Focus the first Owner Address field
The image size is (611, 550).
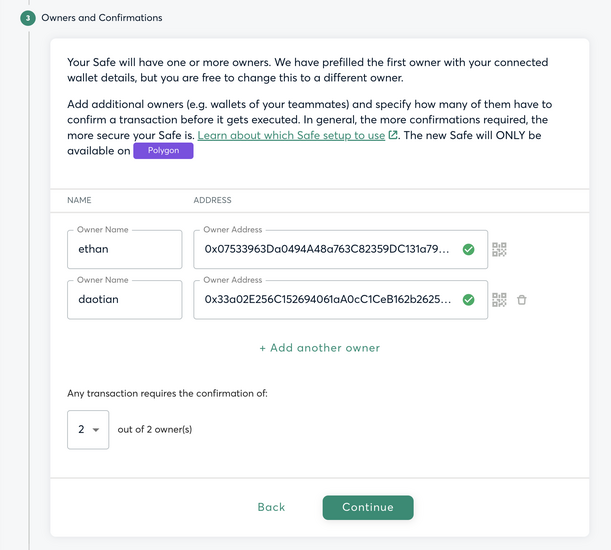tap(341, 249)
